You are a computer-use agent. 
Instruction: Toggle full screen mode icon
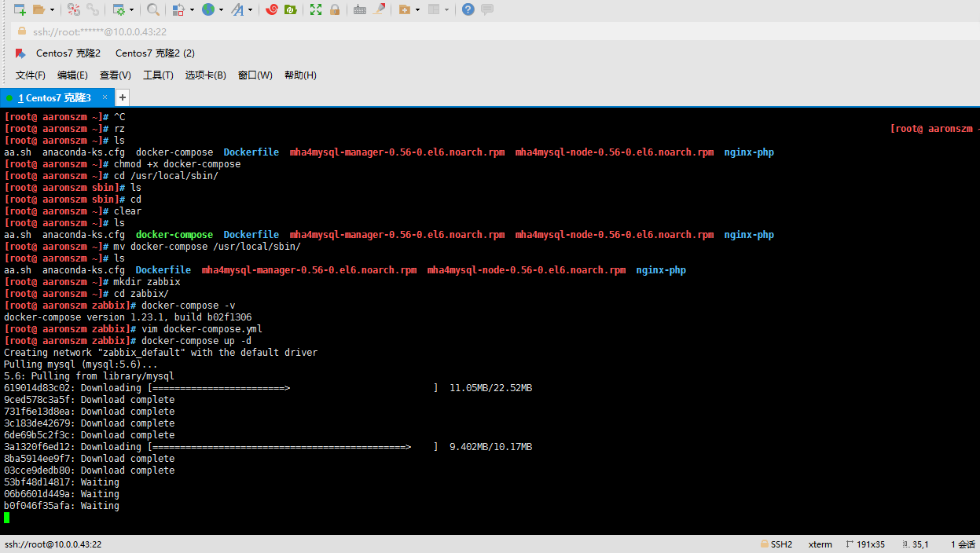point(316,9)
